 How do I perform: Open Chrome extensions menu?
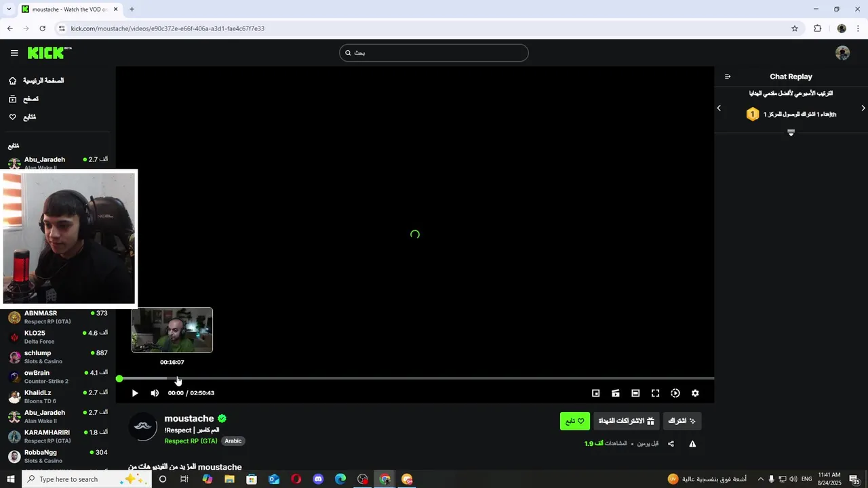(817, 28)
